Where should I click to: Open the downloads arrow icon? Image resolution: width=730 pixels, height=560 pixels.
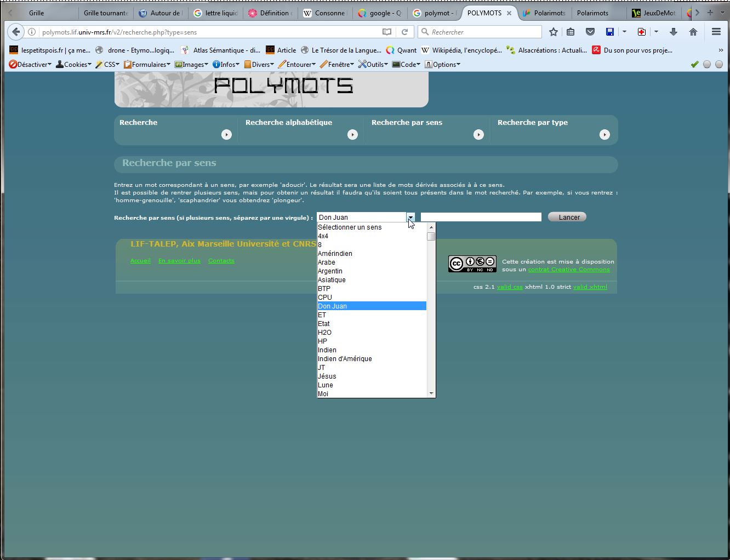click(674, 32)
